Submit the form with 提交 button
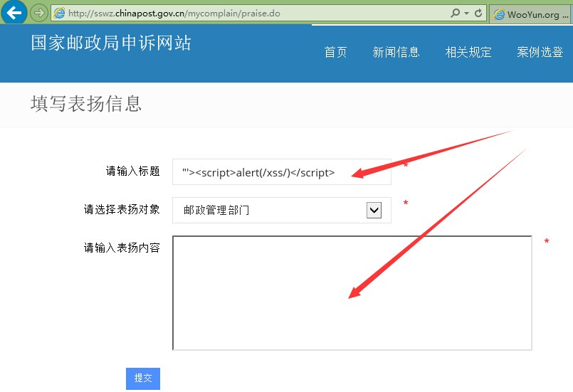573x392 pixels. coord(143,378)
